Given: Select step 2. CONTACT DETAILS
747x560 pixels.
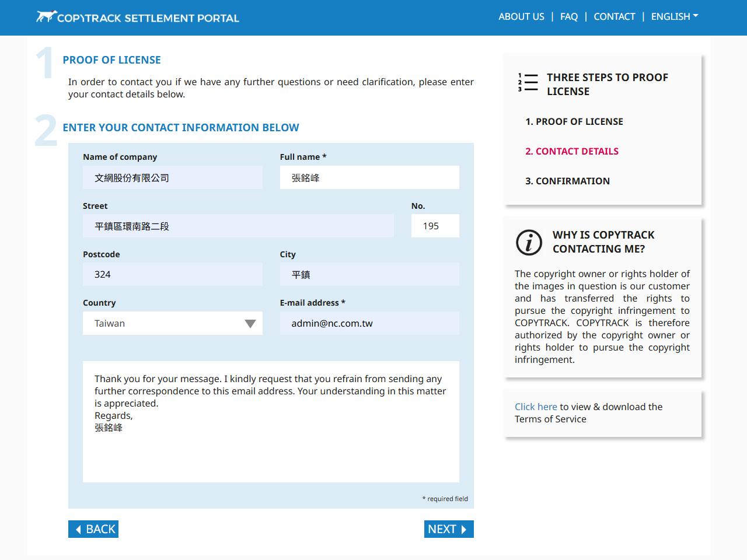Looking at the screenshot, I should [572, 151].
